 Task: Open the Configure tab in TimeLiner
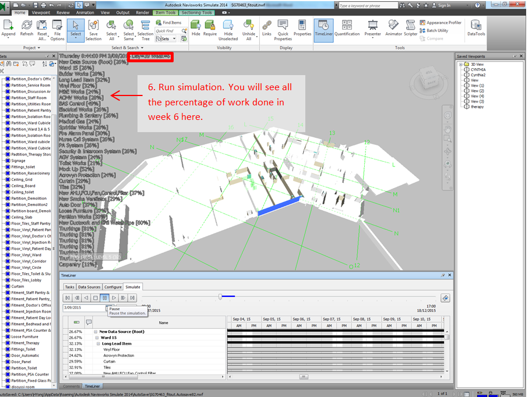113,287
